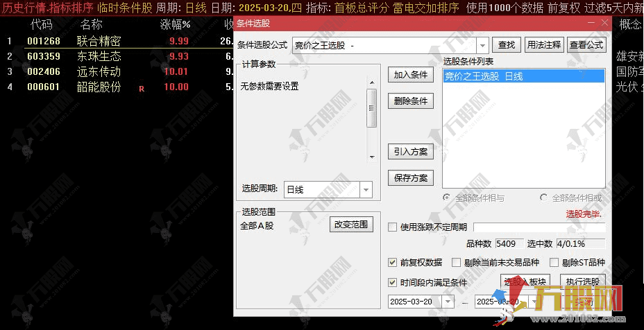Image resolution: width=644 pixels, height=330 pixels.
Task: Disable 时间段内满足条件 checkbox
Action: [x=393, y=282]
